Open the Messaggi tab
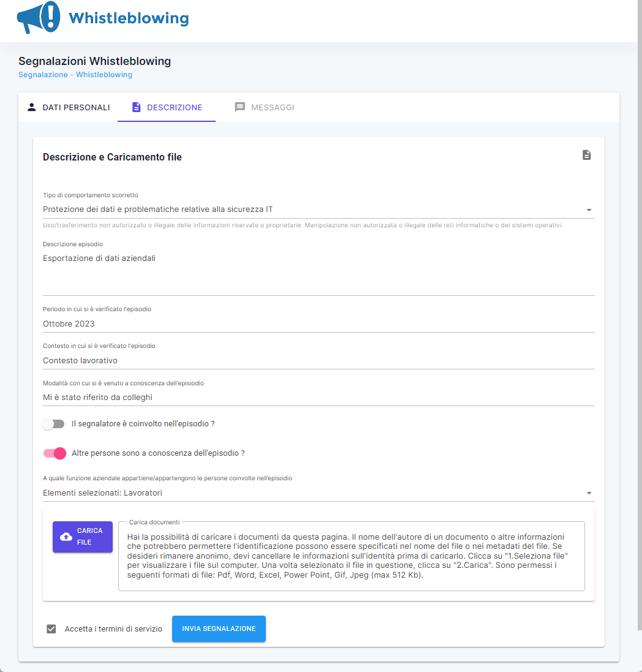 265,107
